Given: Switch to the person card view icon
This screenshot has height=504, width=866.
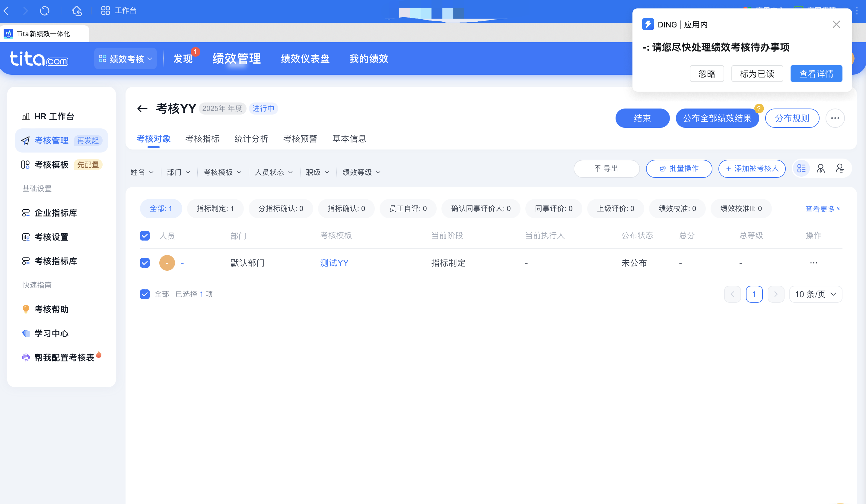Looking at the screenshot, I should 821,169.
